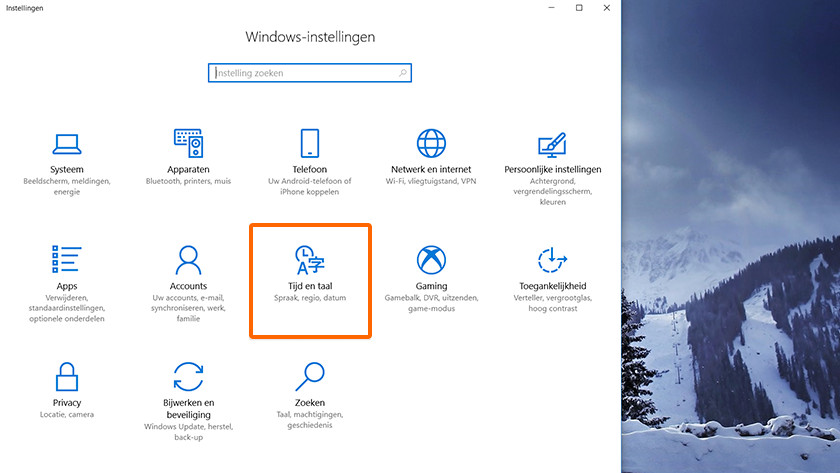
Task: Open the Apps list icon
Action: [67, 260]
